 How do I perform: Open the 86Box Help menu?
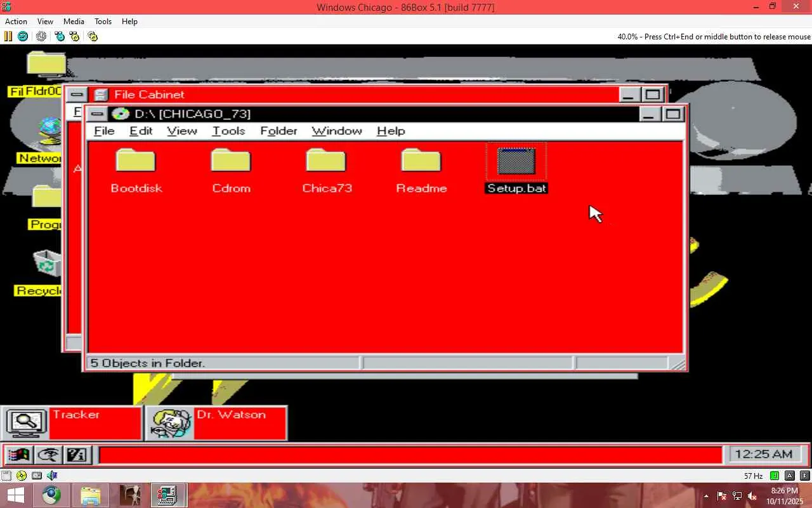tap(129, 21)
